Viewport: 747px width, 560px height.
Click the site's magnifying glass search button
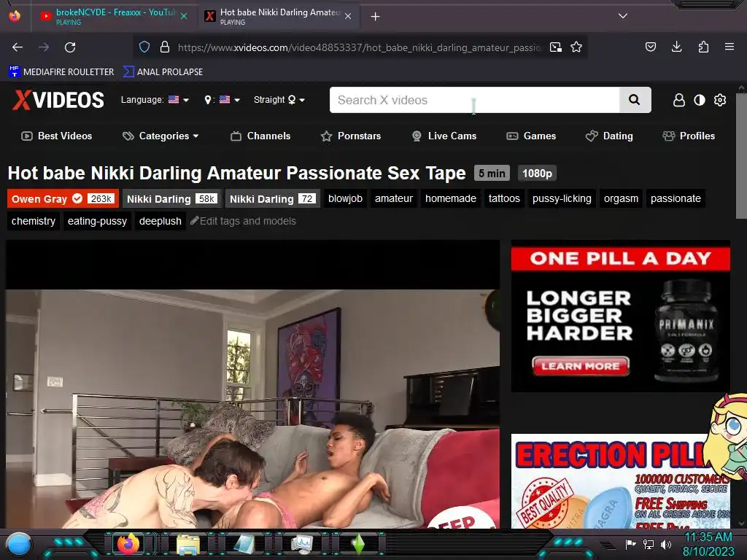click(635, 100)
